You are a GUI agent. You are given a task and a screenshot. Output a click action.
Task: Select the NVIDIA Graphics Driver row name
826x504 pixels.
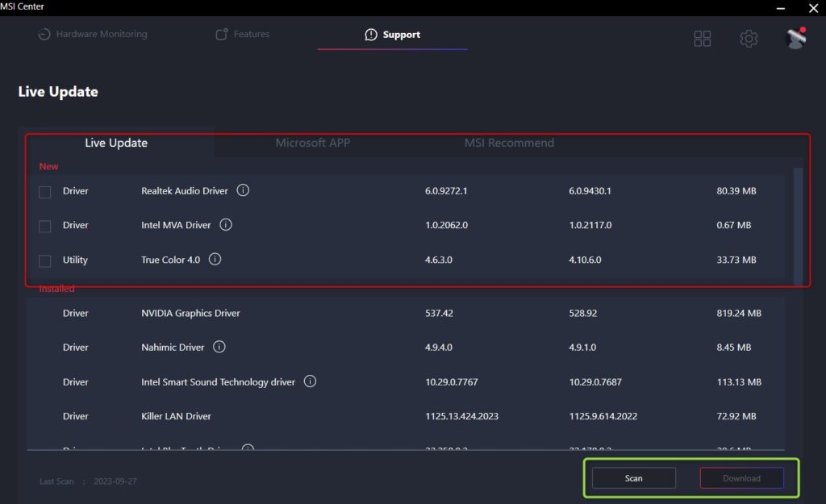pos(190,313)
